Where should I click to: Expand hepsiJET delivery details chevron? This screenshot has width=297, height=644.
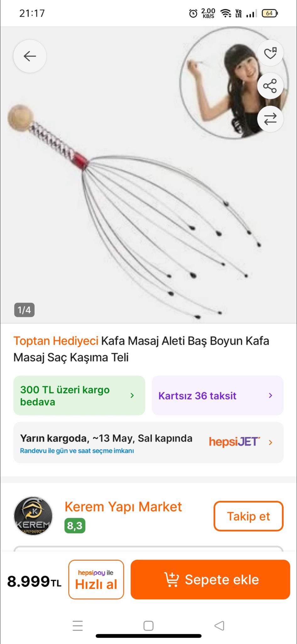point(271,442)
